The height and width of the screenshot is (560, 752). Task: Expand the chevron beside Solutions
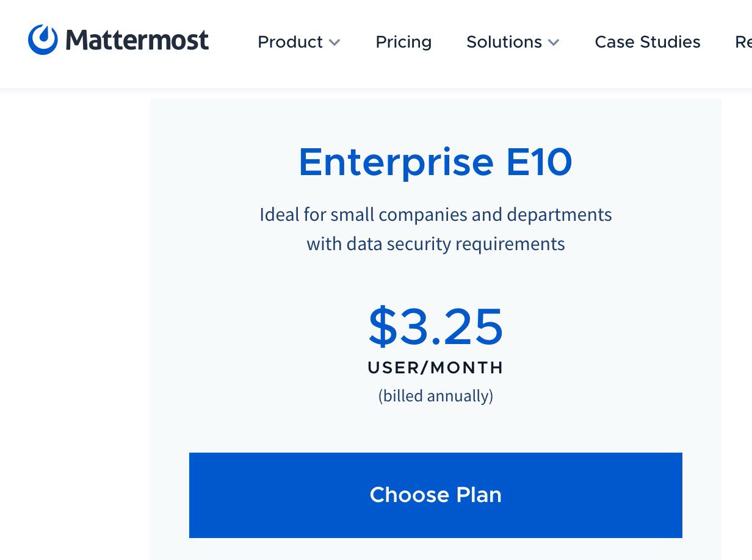[553, 43]
